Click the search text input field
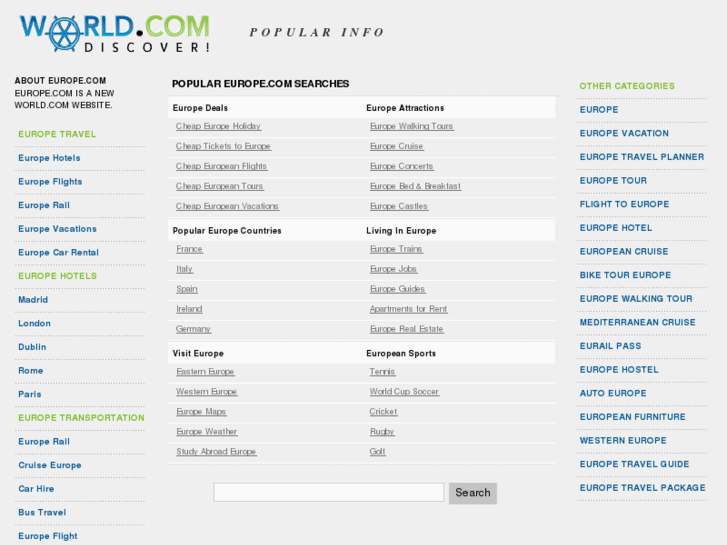 click(328, 492)
